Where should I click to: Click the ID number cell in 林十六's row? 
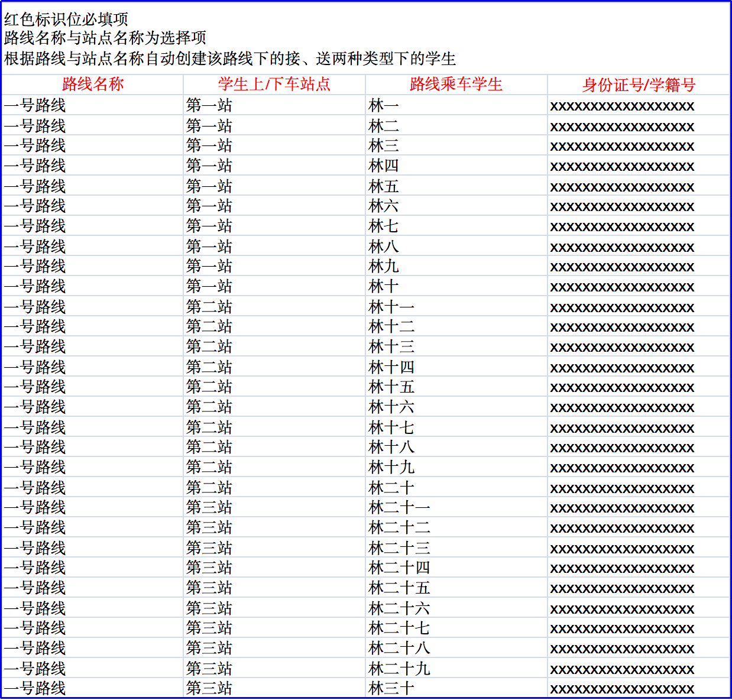pyautogui.click(x=639, y=407)
